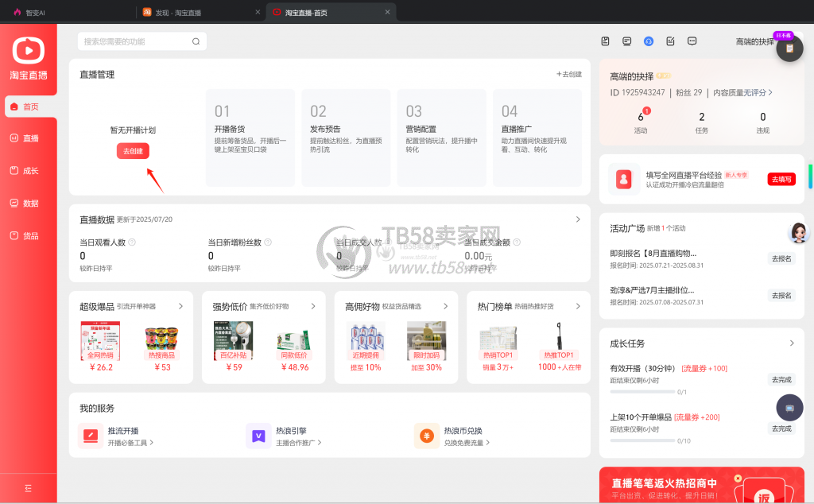Image resolution: width=814 pixels, height=504 pixels.
Task: Click the red 填写全网直播平台经验 person icon
Action: point(623,179)
